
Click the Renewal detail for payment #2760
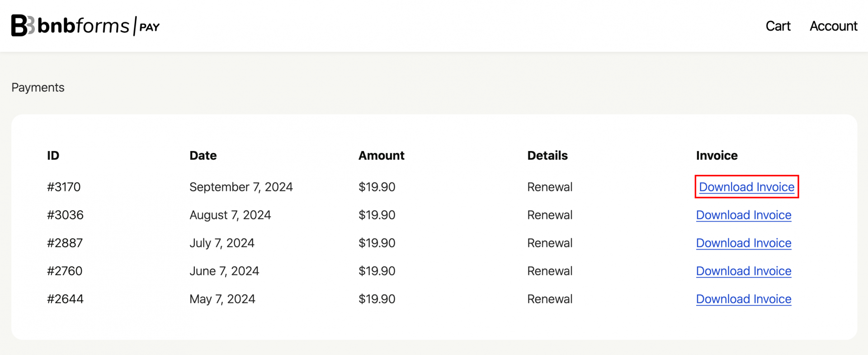tap(549, 271)
